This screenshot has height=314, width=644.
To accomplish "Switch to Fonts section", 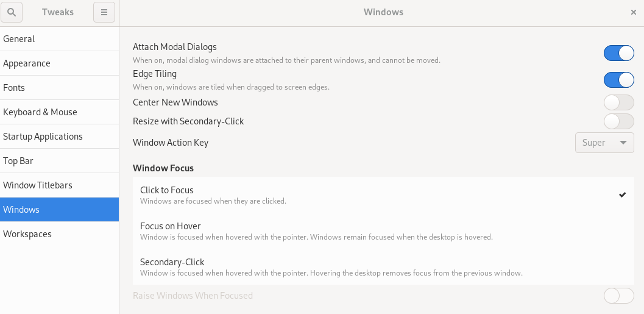I will point(59,88).
